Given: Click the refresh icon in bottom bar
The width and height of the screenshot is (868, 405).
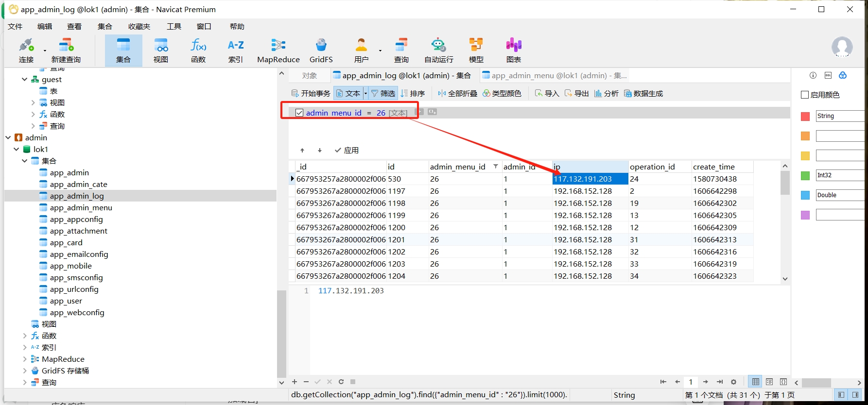Looking at the screenshot, I should tap(341, 382).
